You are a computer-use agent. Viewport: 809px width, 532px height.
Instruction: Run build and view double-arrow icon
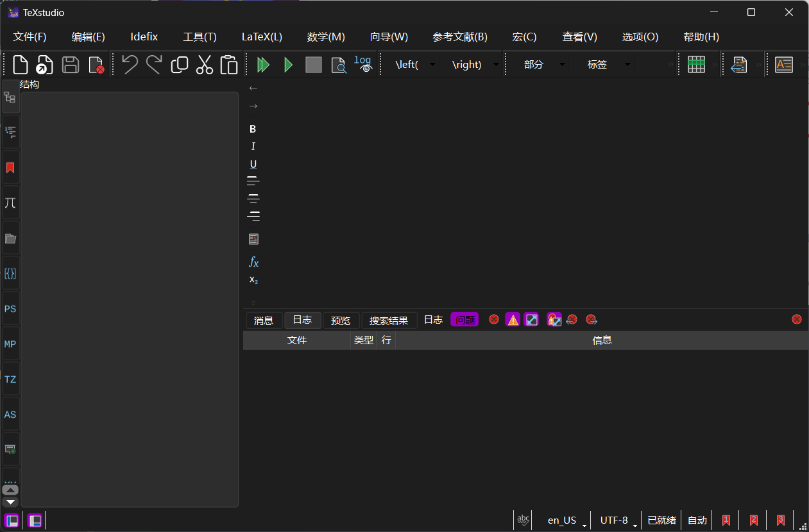pos(263,65)
